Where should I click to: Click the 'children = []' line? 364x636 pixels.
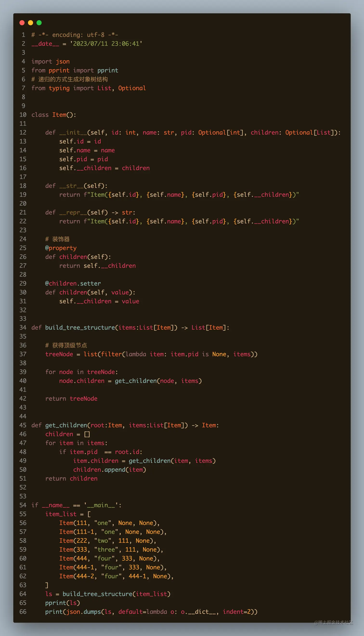coord(67,434)
